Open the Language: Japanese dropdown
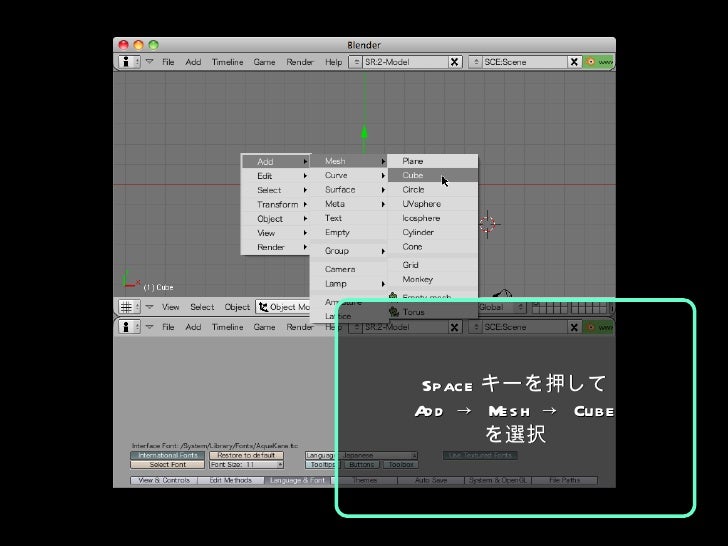The height and width of the screenshot is (546, 728). (361, 455)
